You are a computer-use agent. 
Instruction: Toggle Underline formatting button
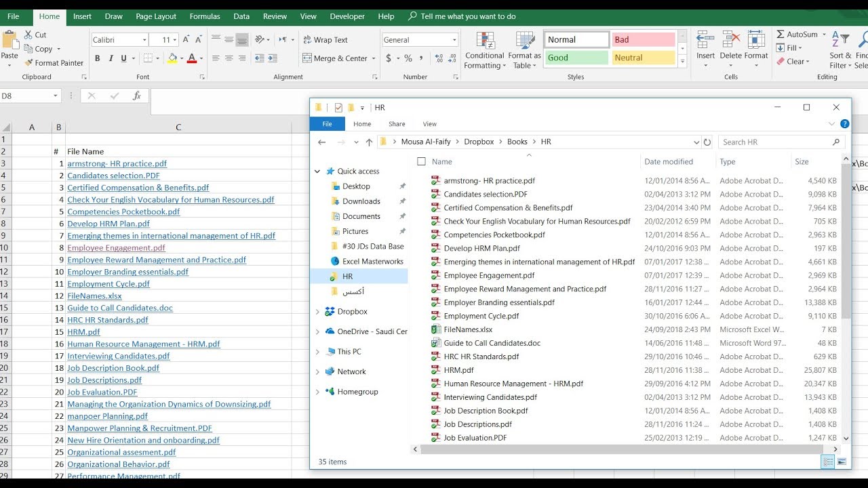point(123,59)
